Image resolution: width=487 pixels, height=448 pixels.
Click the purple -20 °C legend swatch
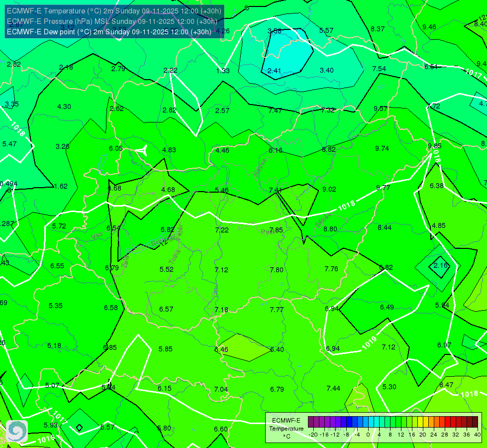[x=311, y=422]
